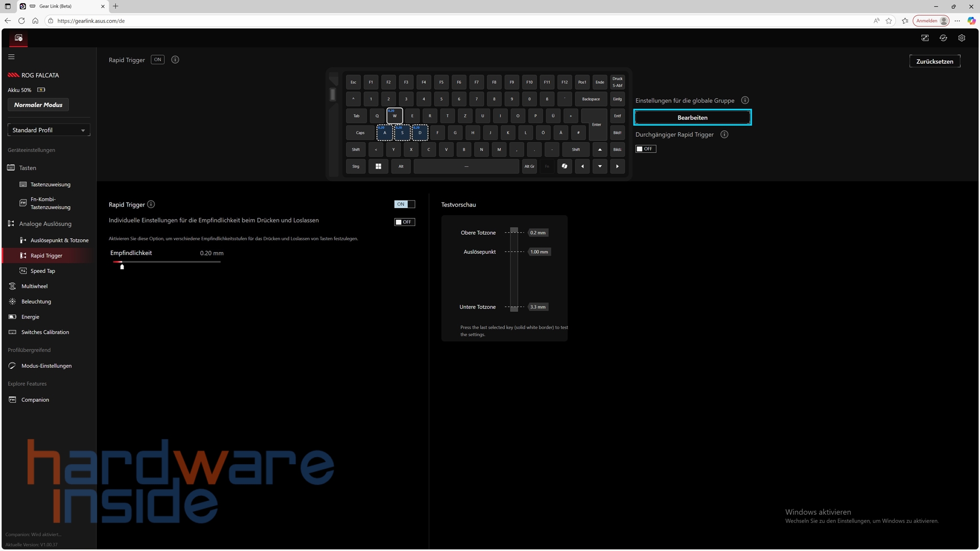Screen dimensions: 980x551
Task: Click info icon next to Durchgängiger Rapid Trigger
Action: click(x=724, y=135)
